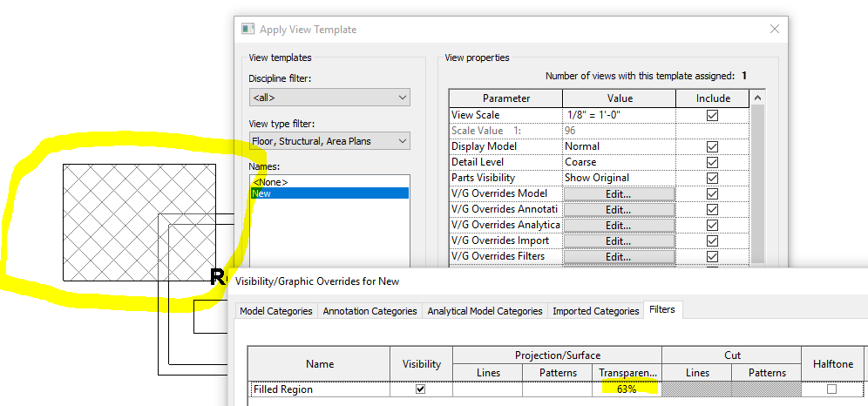Toggle Include checkbox for V/G Overrides Filters

tap(712, 256)
